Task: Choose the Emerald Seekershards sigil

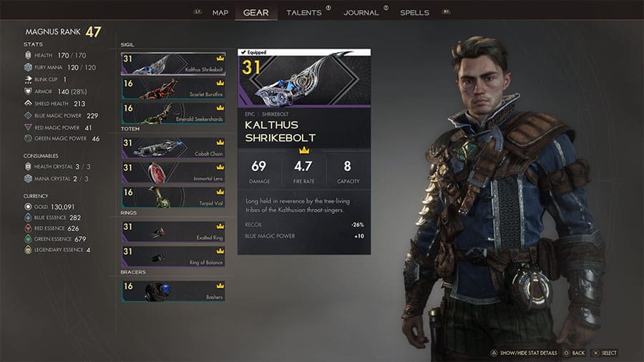Action: (x=173, y=113)
